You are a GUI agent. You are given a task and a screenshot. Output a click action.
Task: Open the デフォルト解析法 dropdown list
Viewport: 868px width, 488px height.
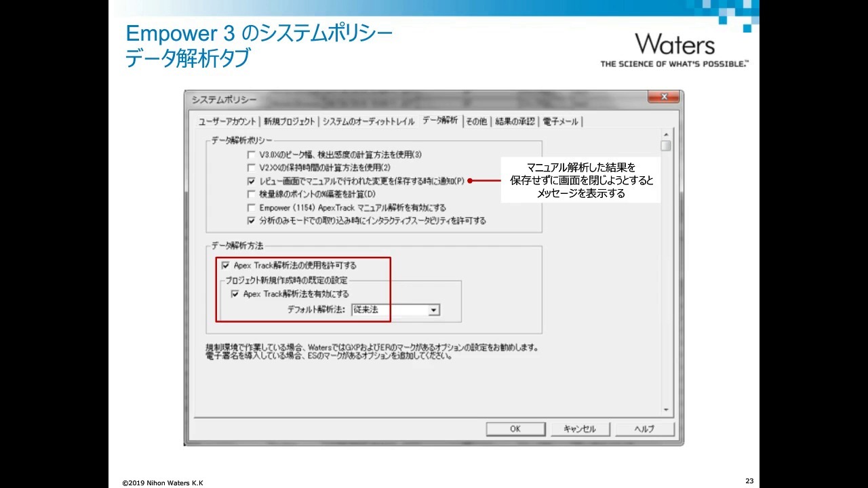[x=433, y=310]
